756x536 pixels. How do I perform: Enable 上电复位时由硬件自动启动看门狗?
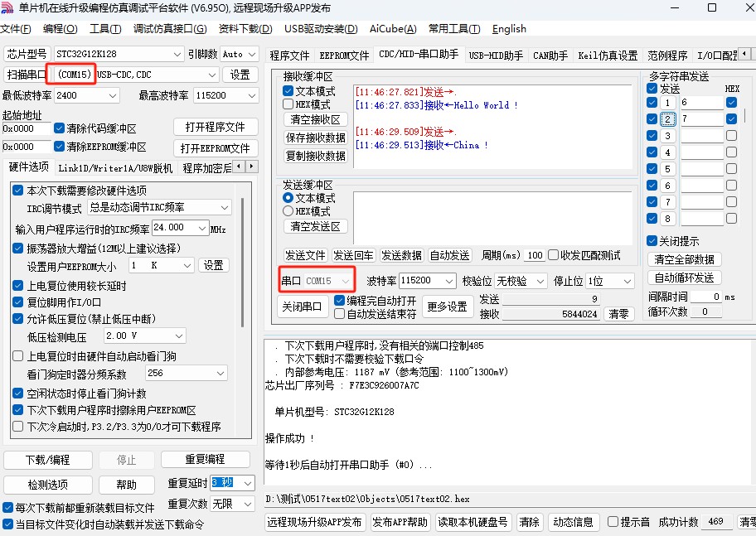coord(18,356)
